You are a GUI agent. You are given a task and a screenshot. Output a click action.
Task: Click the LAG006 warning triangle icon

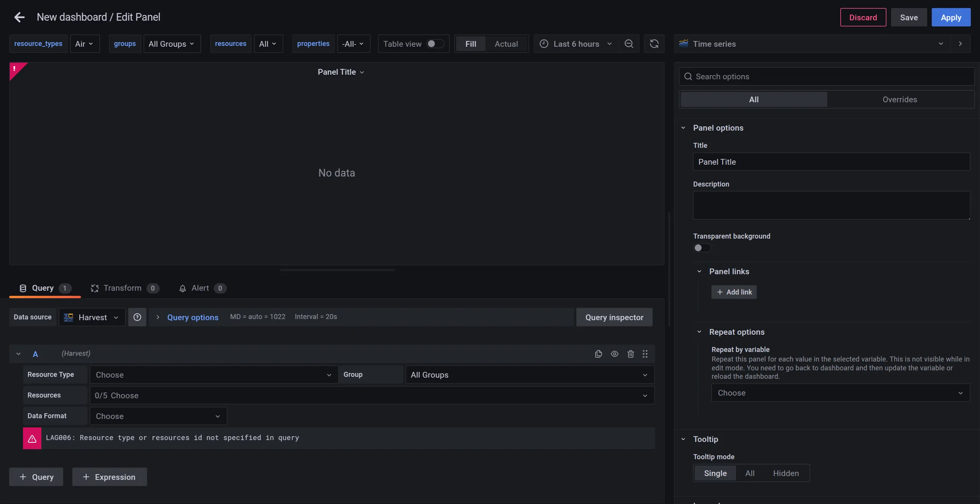click(32, 439)
